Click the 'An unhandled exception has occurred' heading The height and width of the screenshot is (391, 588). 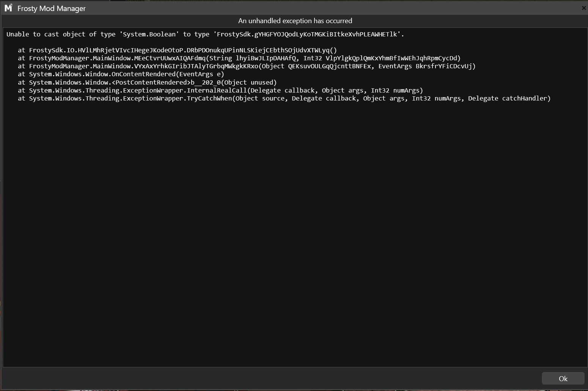295,21
